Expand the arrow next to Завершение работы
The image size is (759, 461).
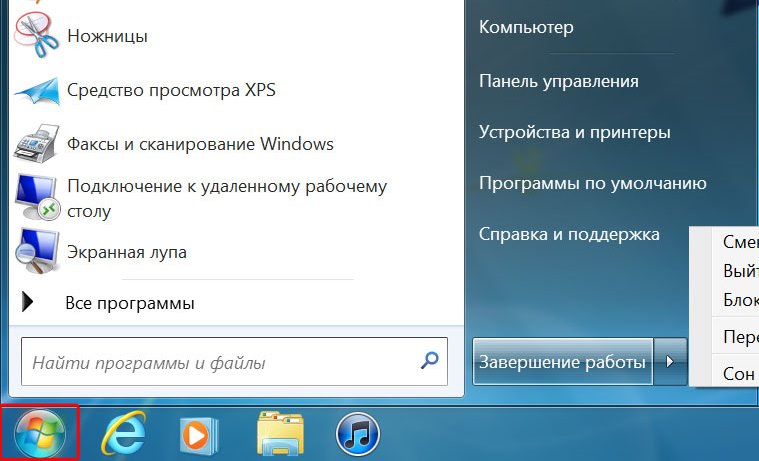(671, 362)
